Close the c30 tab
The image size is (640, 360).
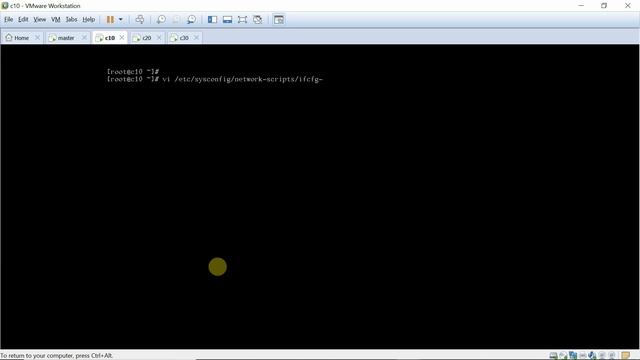[x=196, y=38]
